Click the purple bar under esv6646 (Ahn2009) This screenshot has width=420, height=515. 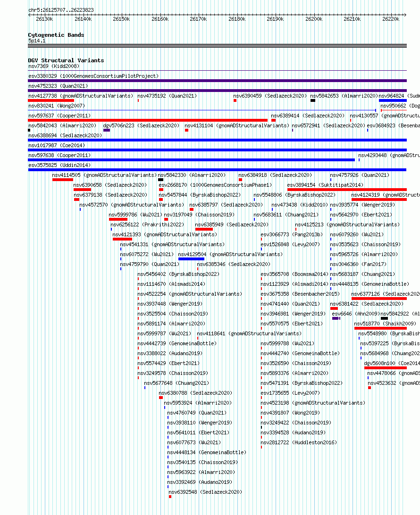pos(336,318)
